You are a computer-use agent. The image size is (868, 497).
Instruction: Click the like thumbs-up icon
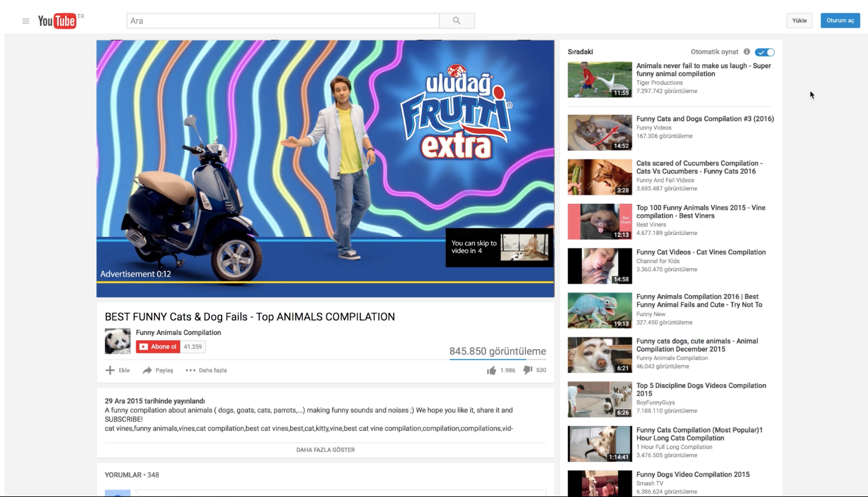click(491, 370)
